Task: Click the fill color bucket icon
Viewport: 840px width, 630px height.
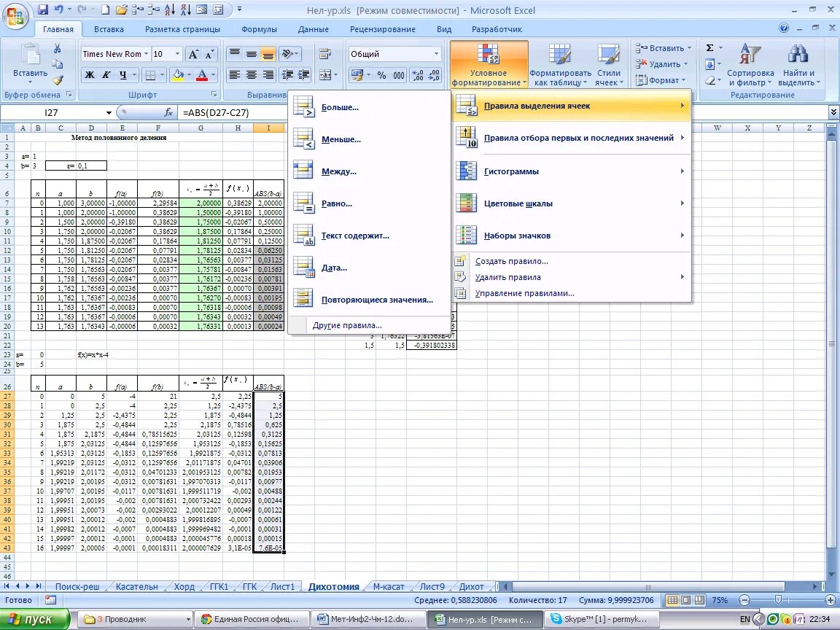Action: [178, 75]
